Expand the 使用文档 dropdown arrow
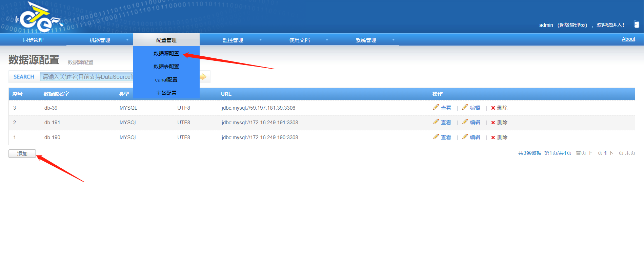The width and height of the screenshot is (644, 259). [x=327, y=40]
